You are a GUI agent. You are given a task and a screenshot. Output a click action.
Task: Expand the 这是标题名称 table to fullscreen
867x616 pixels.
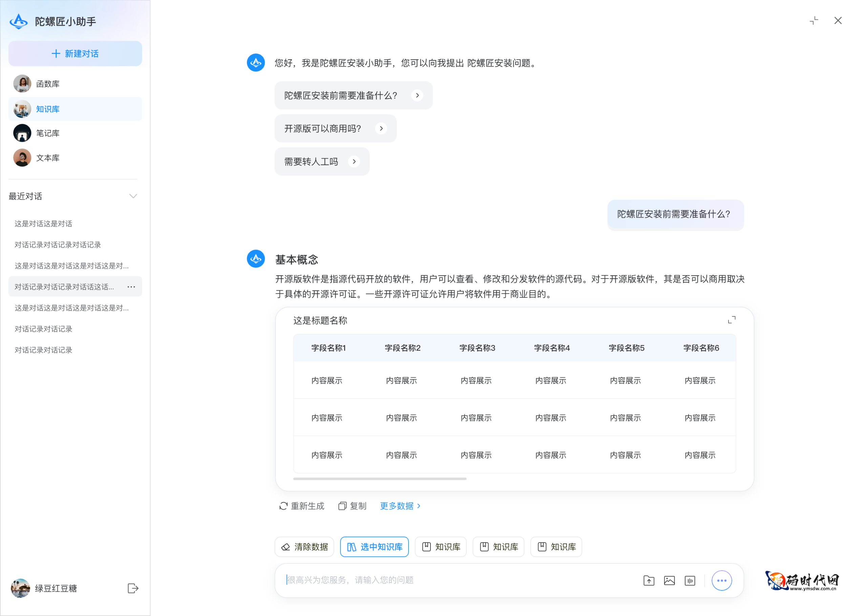(732, 320)
